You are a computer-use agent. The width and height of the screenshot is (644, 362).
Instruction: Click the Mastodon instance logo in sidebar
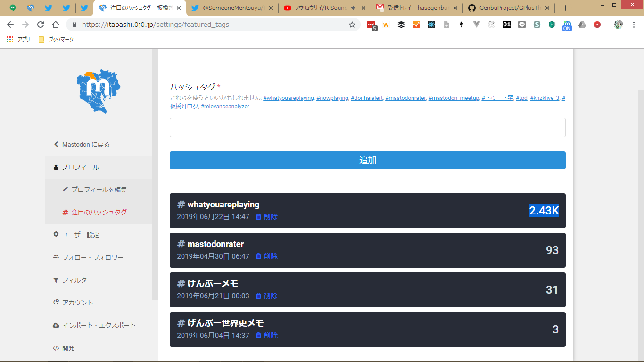pos(99,91)
